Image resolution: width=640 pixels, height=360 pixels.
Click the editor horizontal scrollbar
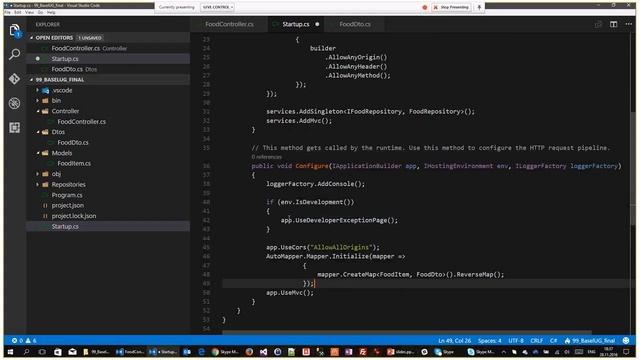point(407,333)
